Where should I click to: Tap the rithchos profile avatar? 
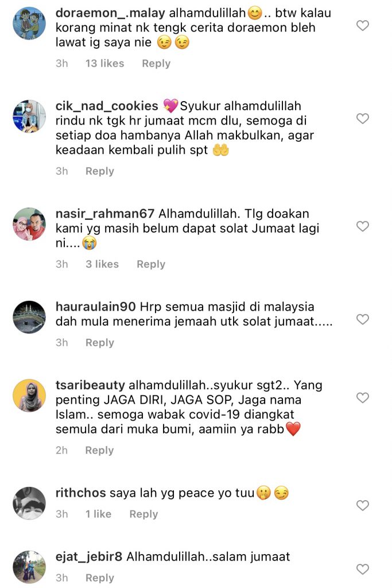(29, 503)
